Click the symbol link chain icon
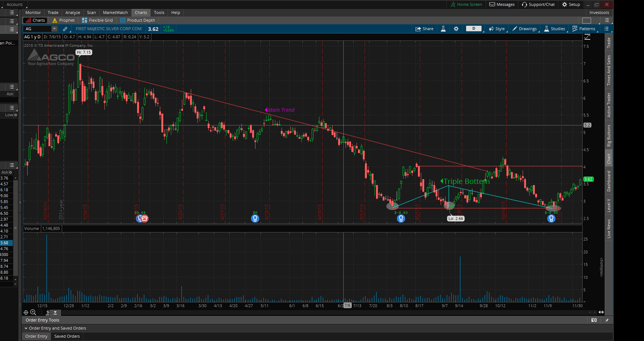This screenshot has height=341, width=644. (65, 29)
